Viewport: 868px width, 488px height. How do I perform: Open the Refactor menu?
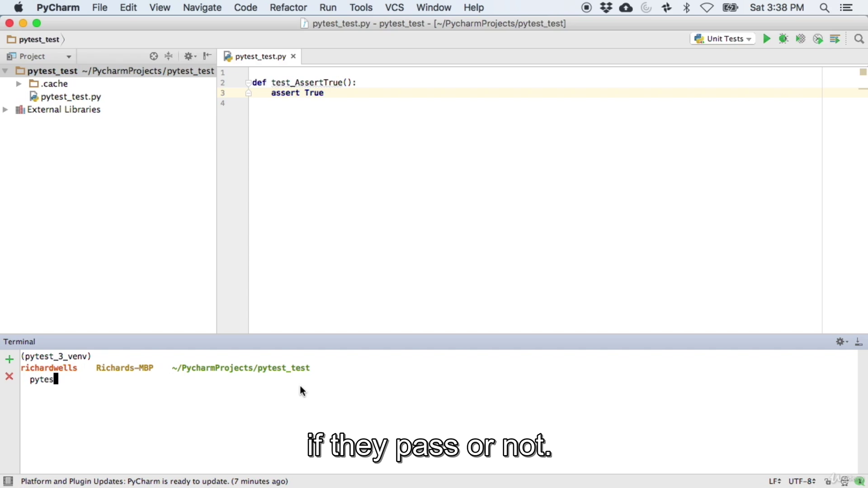(288, 8)
